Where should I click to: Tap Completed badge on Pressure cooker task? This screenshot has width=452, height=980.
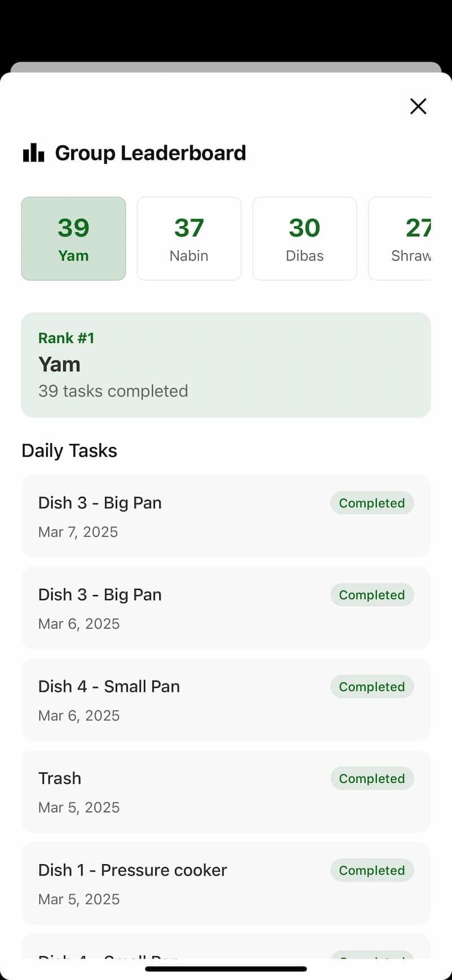click(x=372, y=870)
